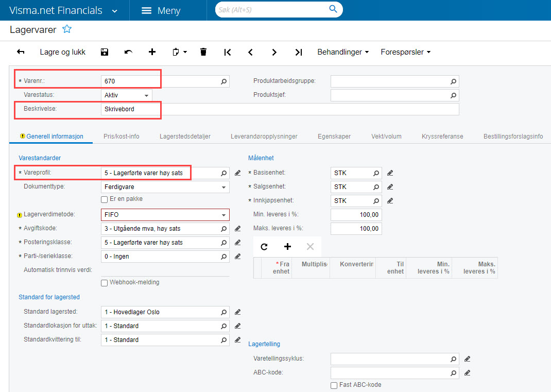Add a row to the unit conversion grid
Screen dimensions: 551x392
[287, 246]
